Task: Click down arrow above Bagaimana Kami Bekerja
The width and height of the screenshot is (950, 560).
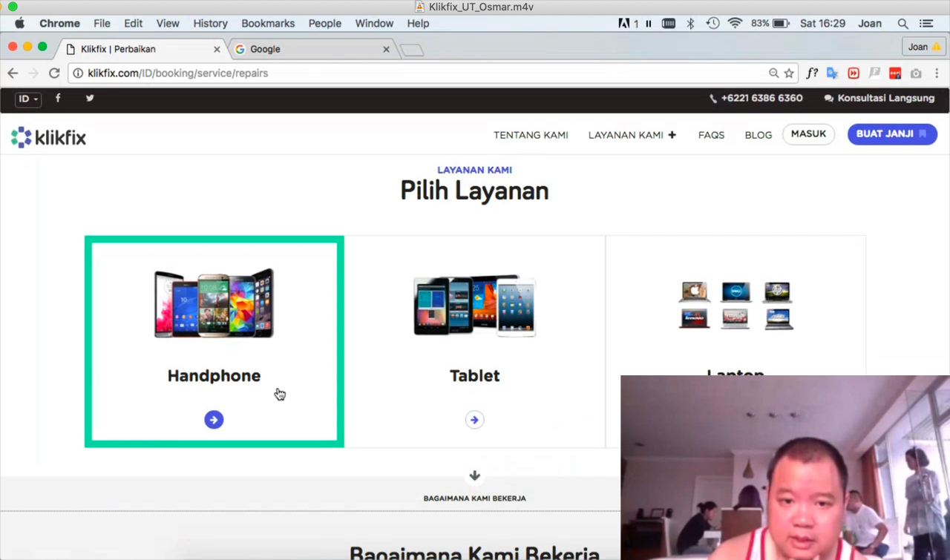Action: click(474, 476)
